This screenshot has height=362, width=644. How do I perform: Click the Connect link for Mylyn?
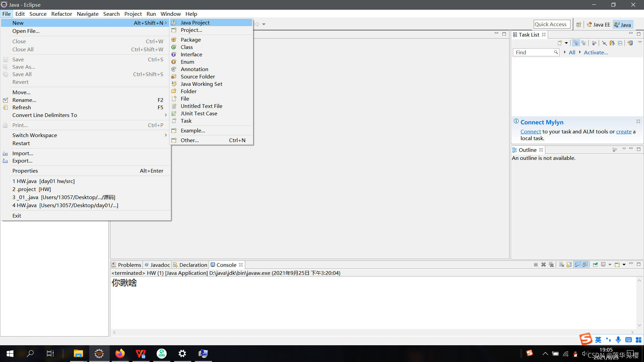point(530,131)
